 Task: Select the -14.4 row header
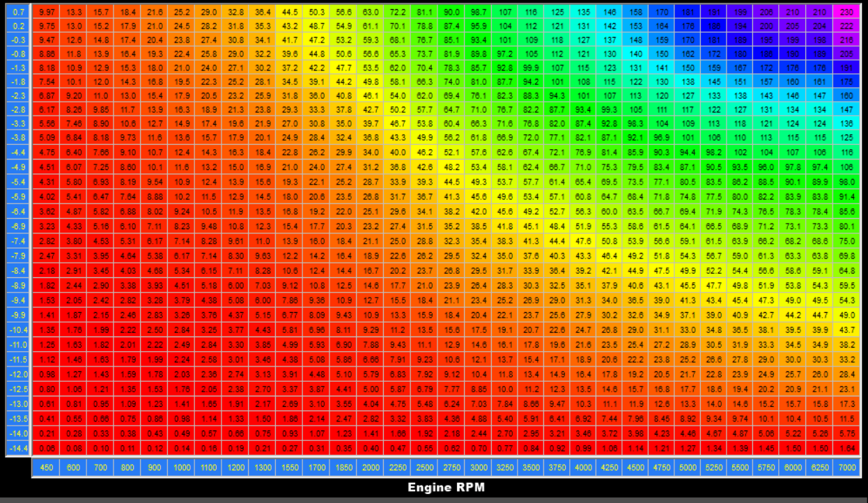click(19, 448)
